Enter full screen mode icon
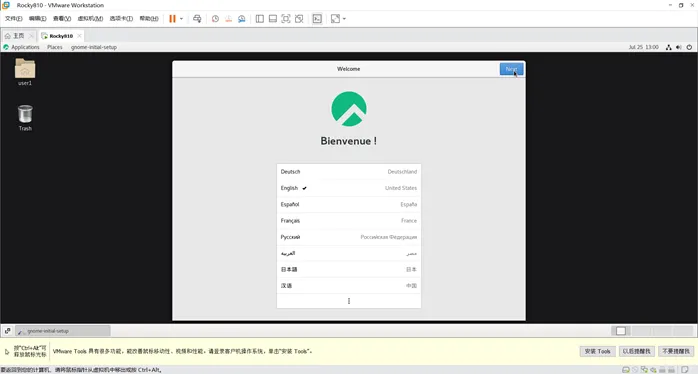 pyautogui.click(x=286, y=19)
